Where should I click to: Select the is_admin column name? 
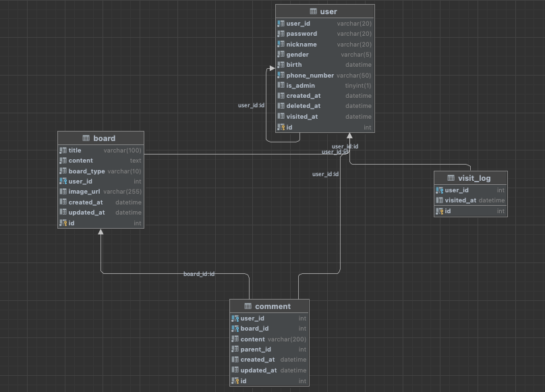click(300, 86)
